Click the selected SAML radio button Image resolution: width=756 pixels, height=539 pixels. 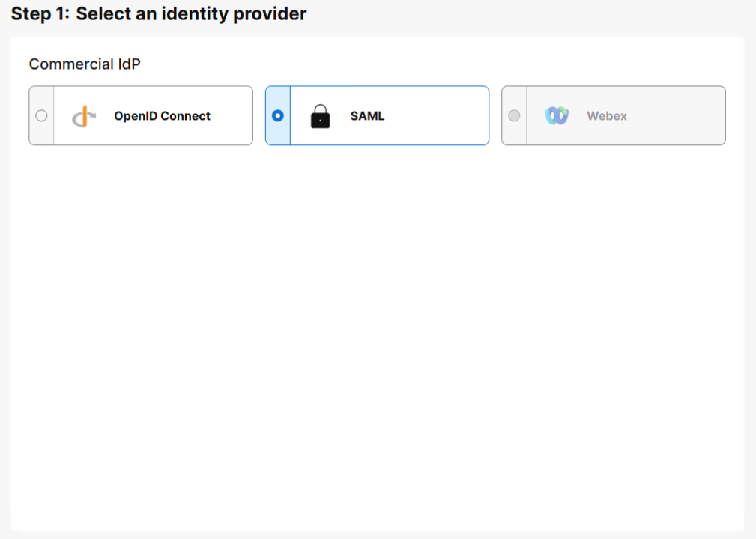pos(278,116)
